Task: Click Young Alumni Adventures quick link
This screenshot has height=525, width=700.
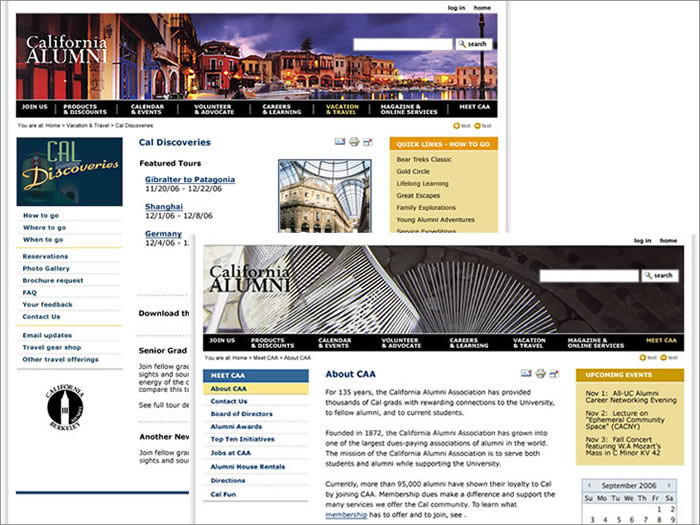Action: tap(435, 220)
